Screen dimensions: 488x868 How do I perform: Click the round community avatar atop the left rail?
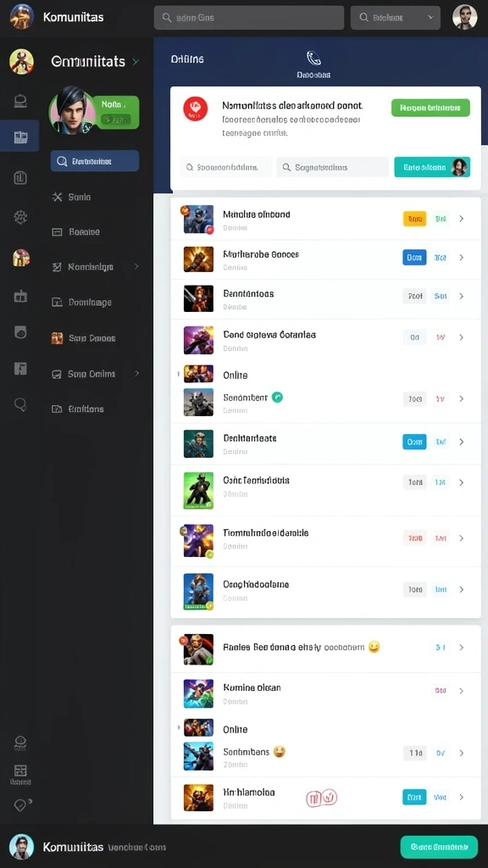tap(21, 61)
